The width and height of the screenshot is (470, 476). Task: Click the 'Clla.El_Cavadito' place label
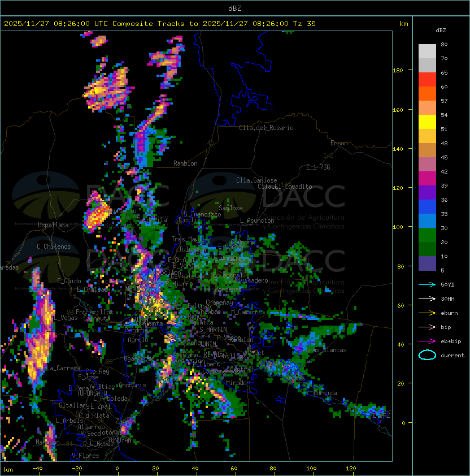(x=285, y=187)
